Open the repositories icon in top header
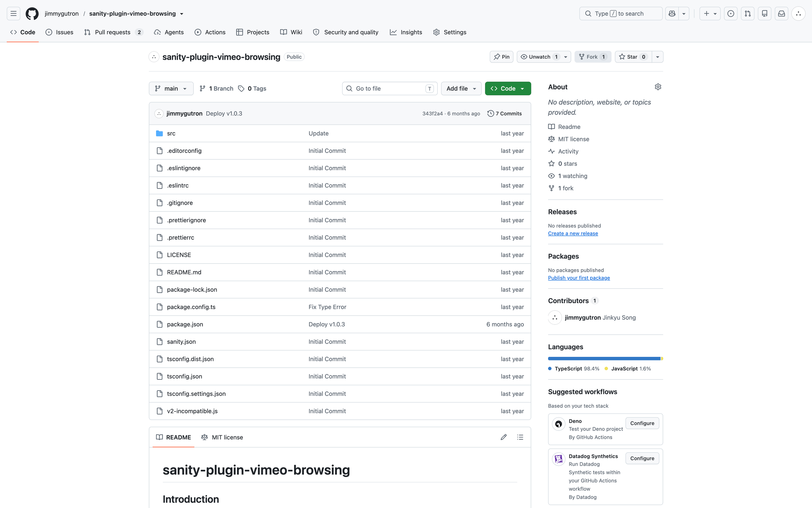This screenshot has height=508, width=812. [x=764, y=13]
